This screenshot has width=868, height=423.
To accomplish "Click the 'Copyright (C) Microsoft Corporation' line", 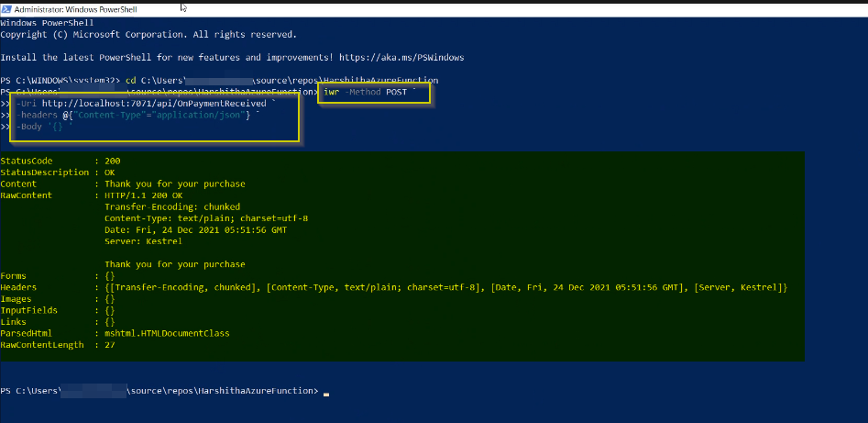I will tap(148, 34).
